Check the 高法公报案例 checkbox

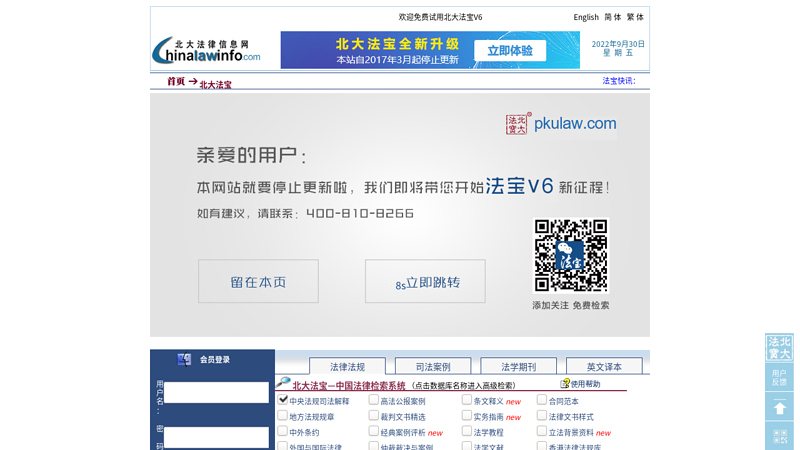click(x=373, y=400)
